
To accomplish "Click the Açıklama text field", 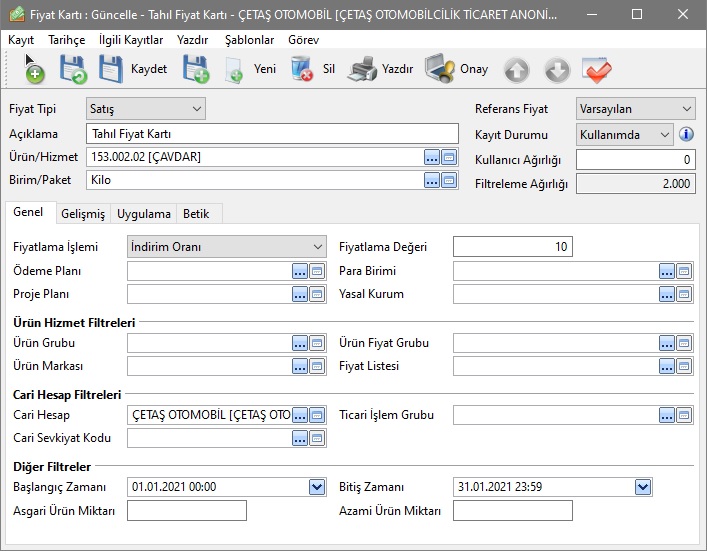I will [270, 133].
